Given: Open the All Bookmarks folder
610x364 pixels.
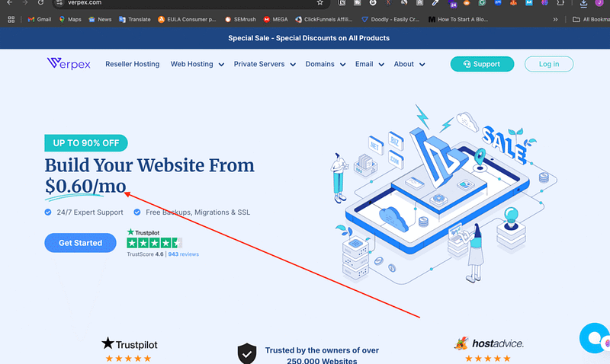Looking at the screenshot, I should (x=591, y=20).
